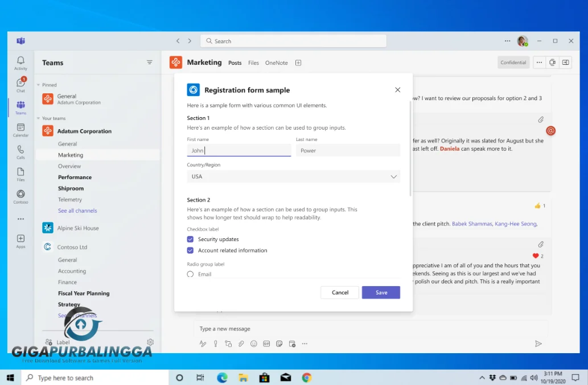Insert a GIF in the message
Screen dimensions: 588x385
(x=266, y=343)
